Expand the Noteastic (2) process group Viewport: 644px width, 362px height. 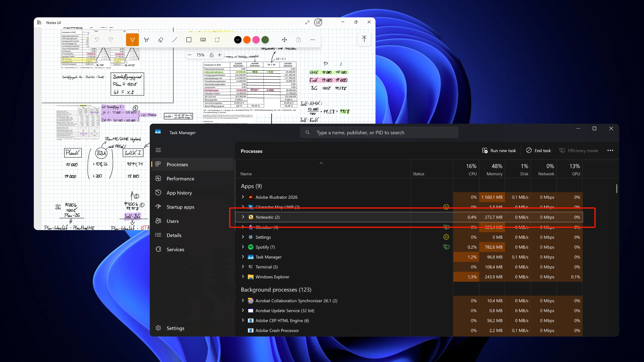tap(243, 217)
